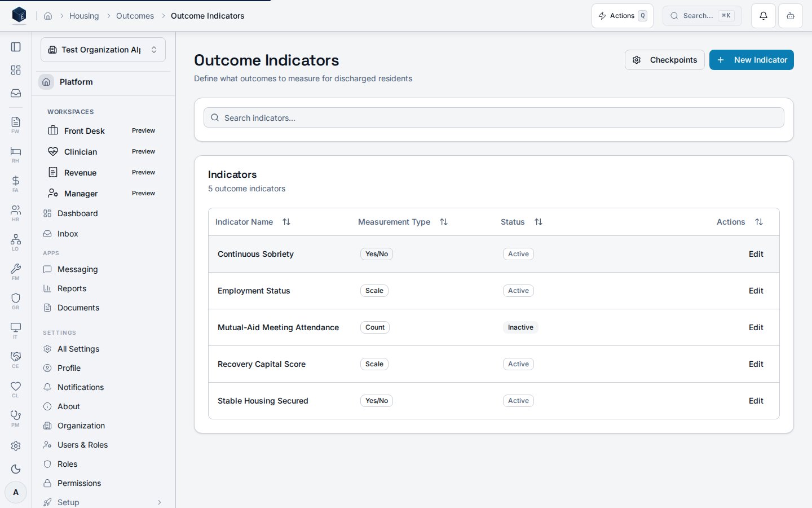Viewport: 812px width, 508px height.
Task: Open the home breadcrumb icon
Action: point(48,16)
